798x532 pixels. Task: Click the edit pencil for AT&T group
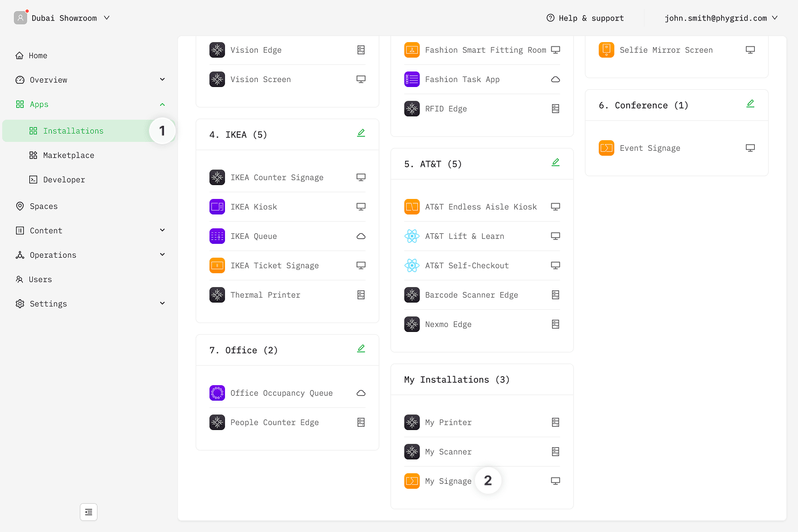pyautogui.click(x=555, y=162)
